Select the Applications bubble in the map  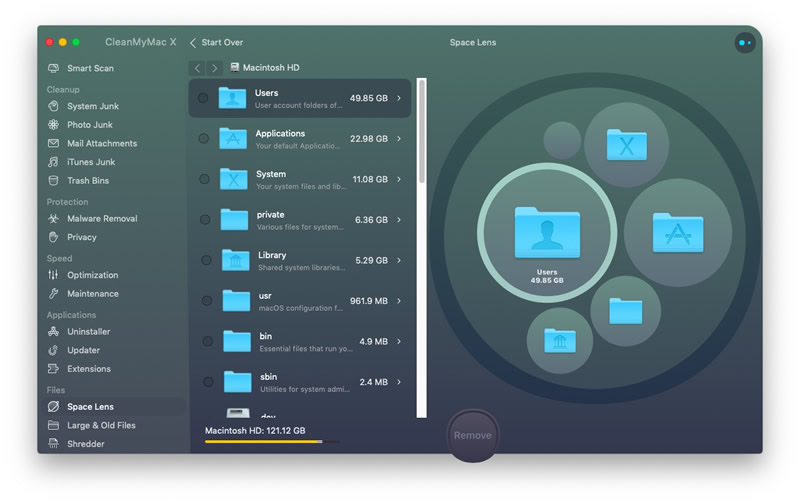click(678, 232)
